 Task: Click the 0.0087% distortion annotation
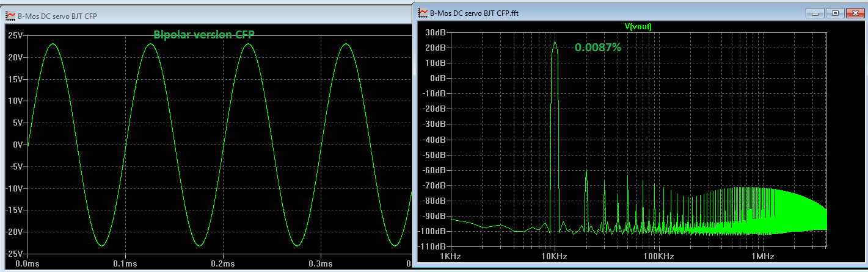(598, 46)
